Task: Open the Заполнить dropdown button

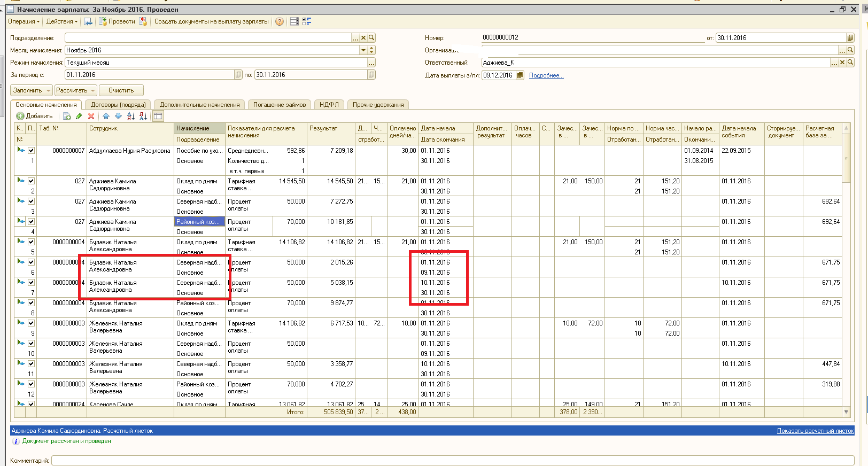Action: tap(31, 90)
